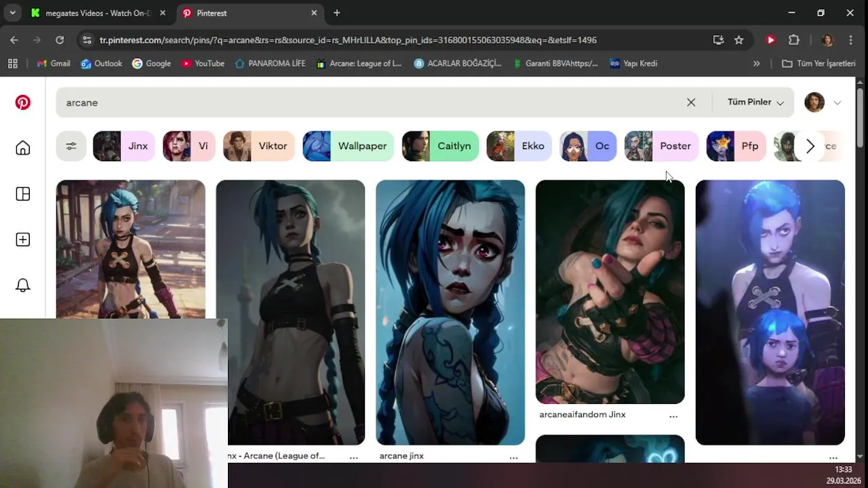This screenshot has height=488, width=868.
Task: Open more options for Arcane (League of pin
Action: pos(353,457)
